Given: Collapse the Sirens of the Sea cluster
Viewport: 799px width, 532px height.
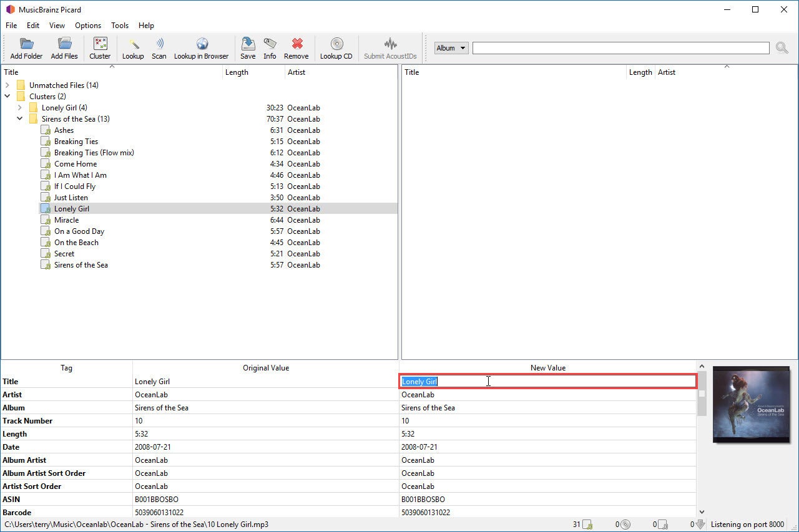Looking at the screenshot, I should coord(19,118).
